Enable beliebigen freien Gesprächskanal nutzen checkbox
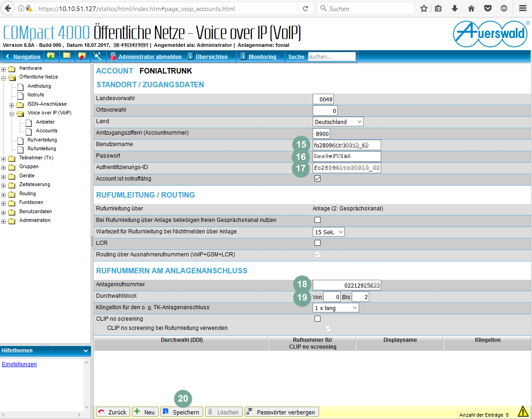The image size is (532, 419). click(x=318, y=220)
